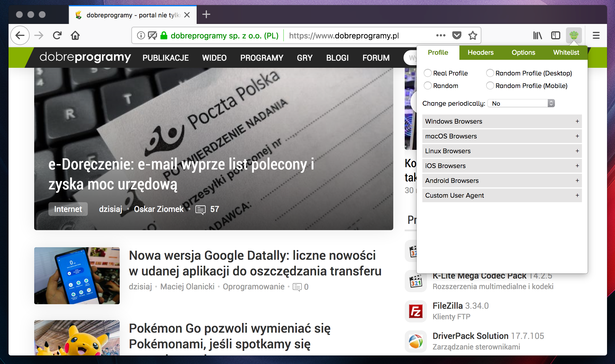Reload the current page
Viewport: 615px width, 364px height.
[x=57, y=36]
